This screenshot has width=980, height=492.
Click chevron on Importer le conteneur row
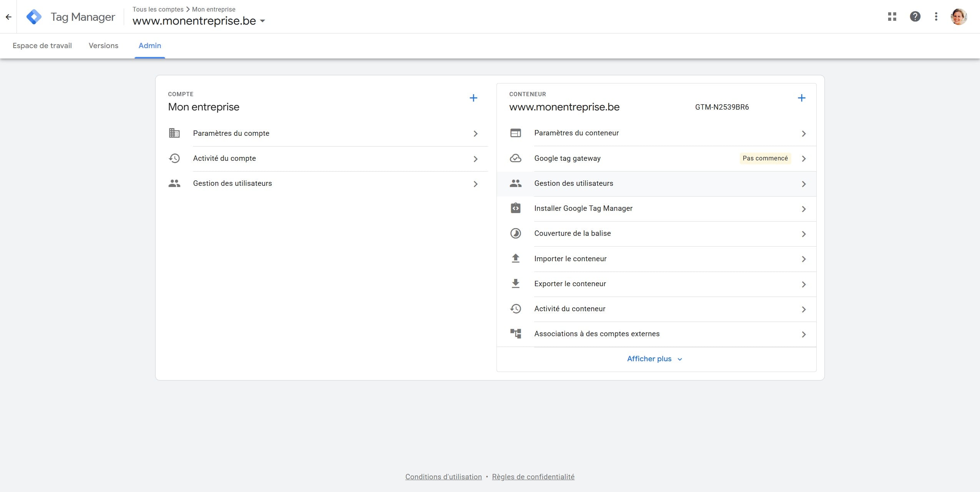pyautogui.click(x=804, y=259)
